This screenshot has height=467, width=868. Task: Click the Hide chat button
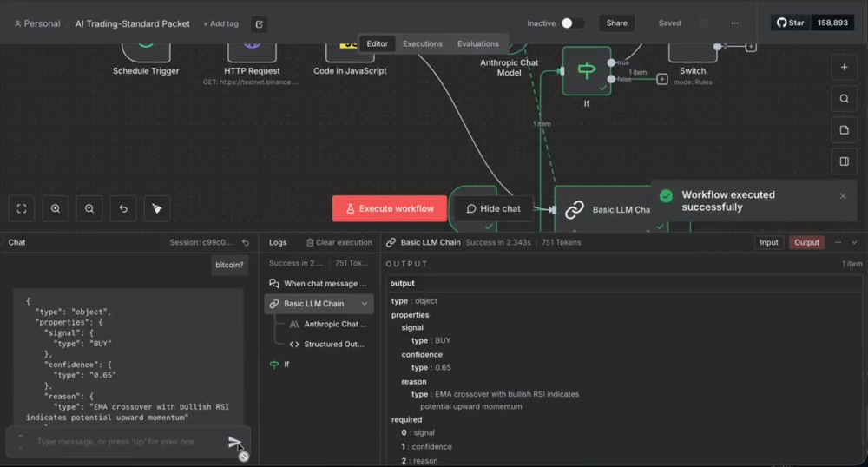click(x=493, y=208)
